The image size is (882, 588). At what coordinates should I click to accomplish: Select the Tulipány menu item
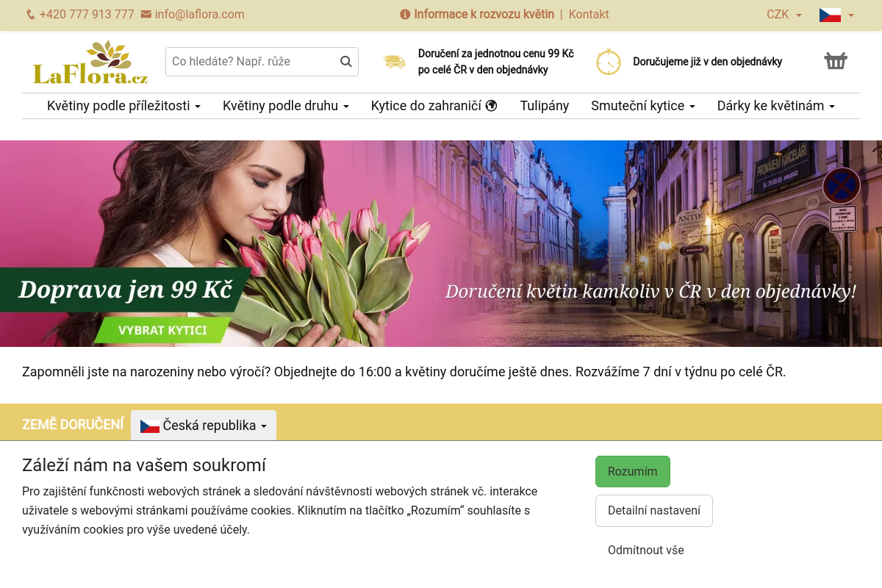pyautogui.click(x=544, y=106)
